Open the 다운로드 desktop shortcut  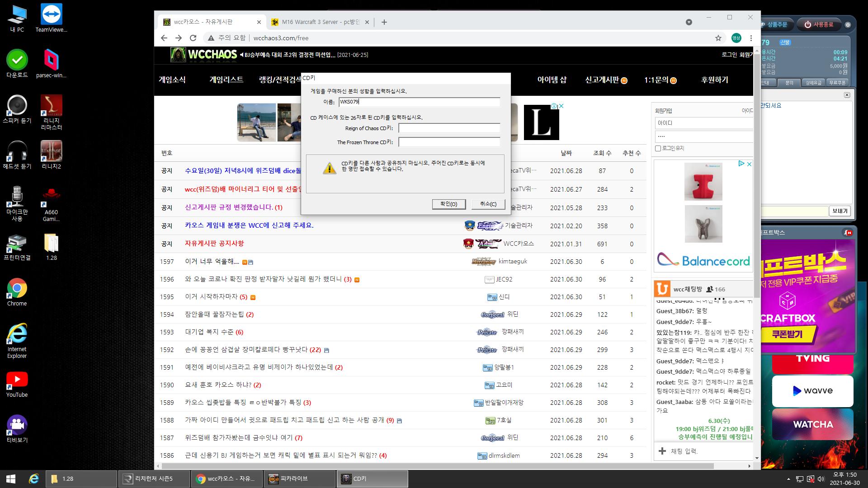pyautogui.click(x=17, y=64)
